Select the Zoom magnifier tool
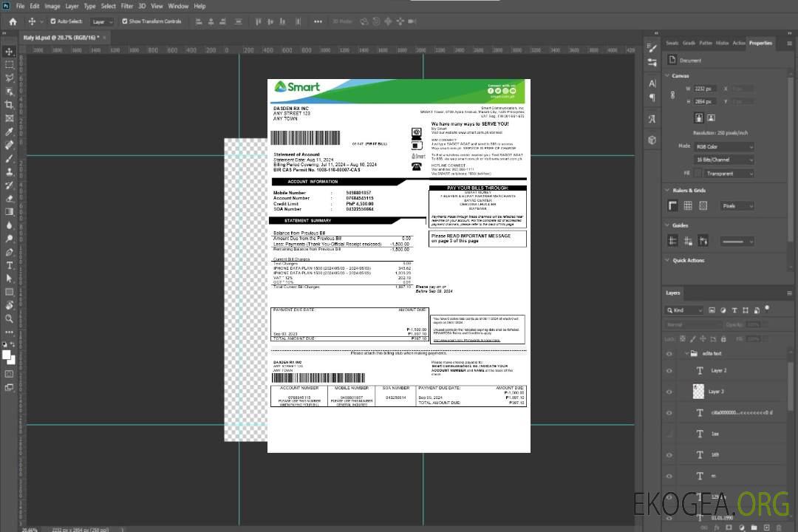This screenshot has height=532, width=798. pyautogui.click(x=9, y=318)
